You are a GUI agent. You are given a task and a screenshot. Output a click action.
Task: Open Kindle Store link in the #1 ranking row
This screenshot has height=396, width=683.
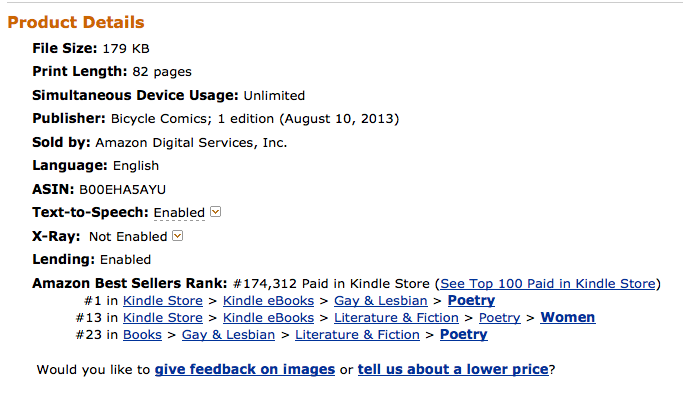click(162, 301)
